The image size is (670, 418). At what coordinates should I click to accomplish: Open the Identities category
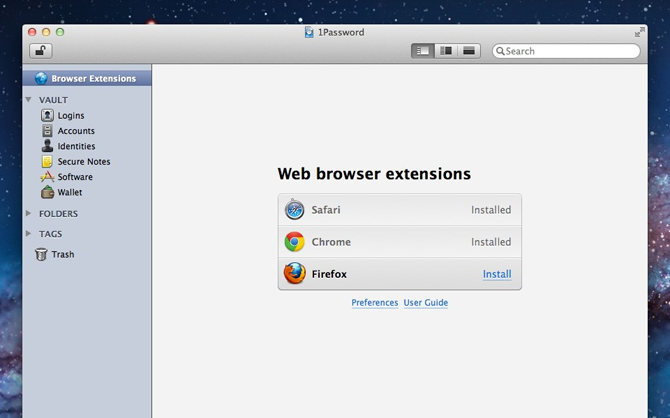(x=76, y=146)
